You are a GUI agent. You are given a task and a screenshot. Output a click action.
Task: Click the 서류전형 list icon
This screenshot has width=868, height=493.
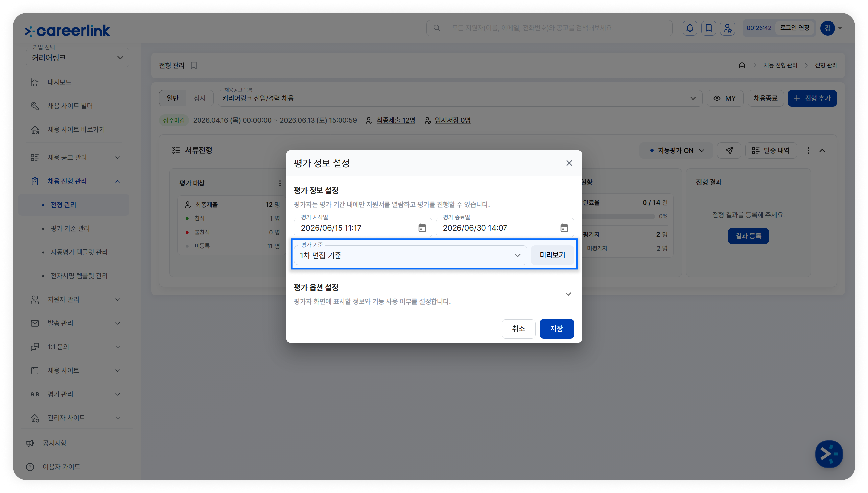(x=176, y=150)
